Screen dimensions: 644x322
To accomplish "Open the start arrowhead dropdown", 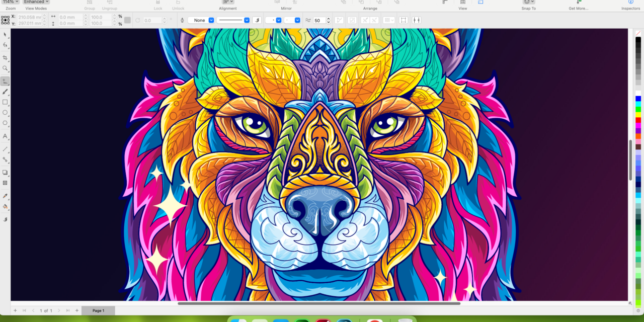I will click(273, 20).
